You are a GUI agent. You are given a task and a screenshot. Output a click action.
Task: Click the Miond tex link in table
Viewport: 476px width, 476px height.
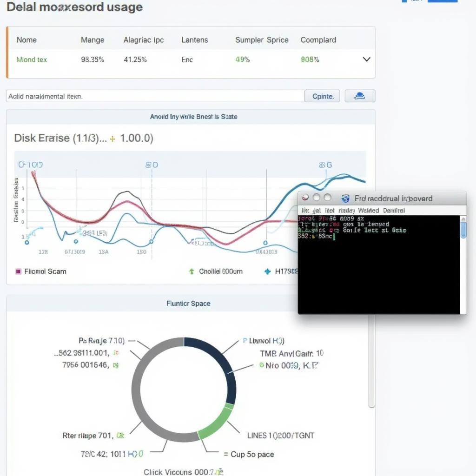pyautogui.click(x=32, y=59)
